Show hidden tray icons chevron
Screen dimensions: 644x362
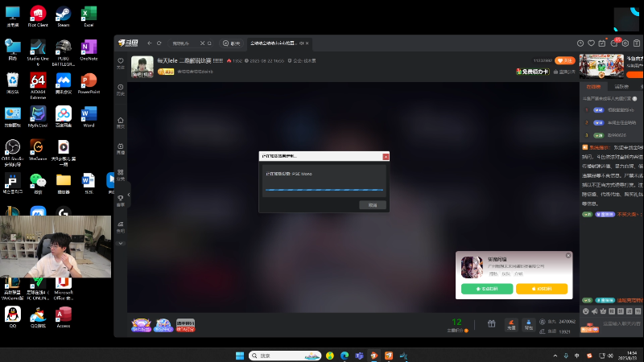click(x=555, y=356)
